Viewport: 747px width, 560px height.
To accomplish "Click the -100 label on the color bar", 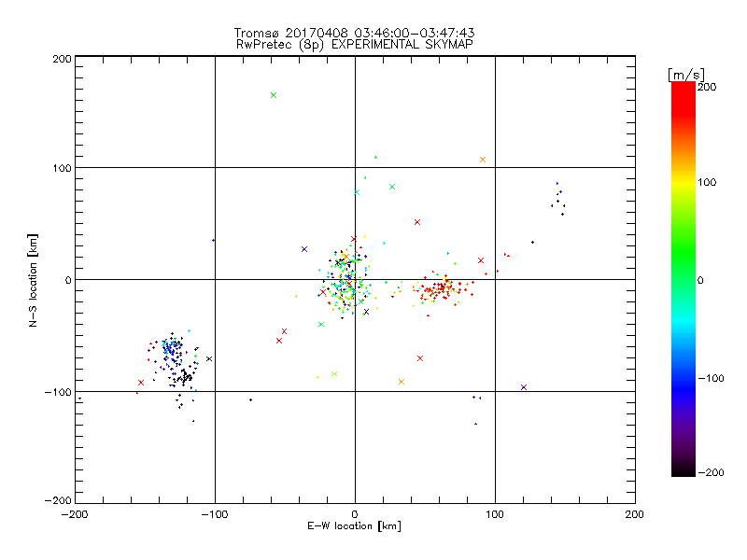I will (711, 378).
